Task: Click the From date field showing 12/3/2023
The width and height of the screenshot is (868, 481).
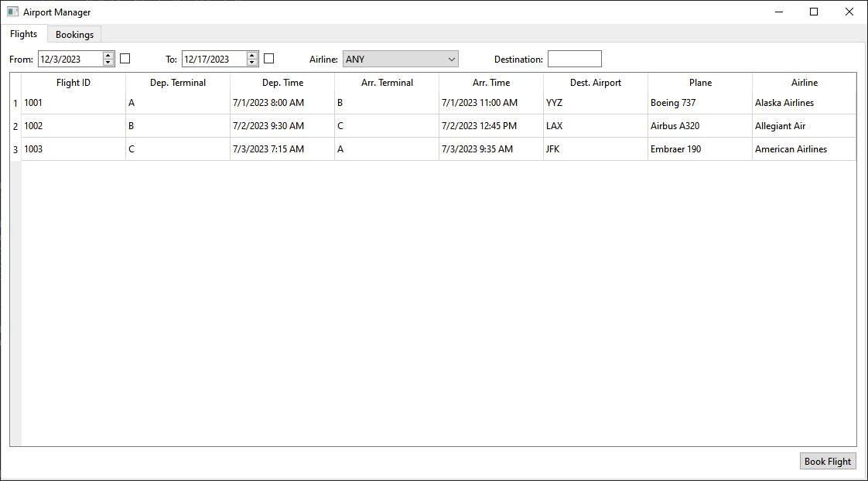Action: pos(70,60)
